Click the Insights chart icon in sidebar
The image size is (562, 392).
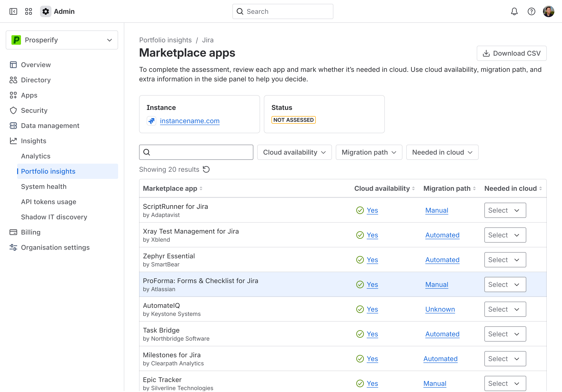pos(13,141)
